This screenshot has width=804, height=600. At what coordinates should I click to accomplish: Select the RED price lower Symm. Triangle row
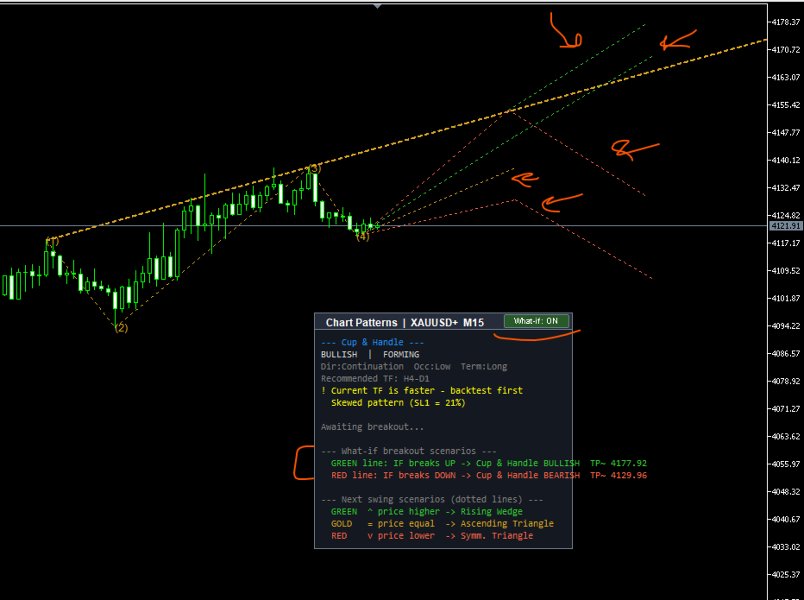[x=432, y=536]
